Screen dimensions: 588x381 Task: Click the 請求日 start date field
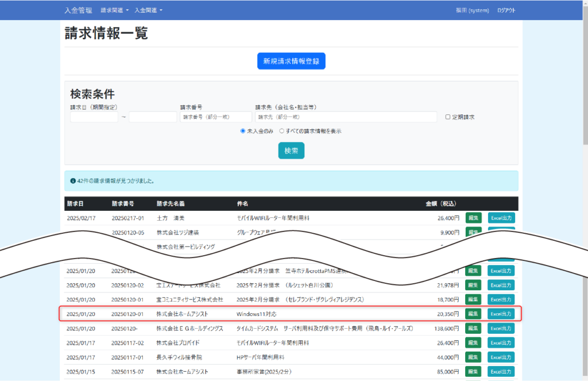pyautogui.click(x=94, y=117)
